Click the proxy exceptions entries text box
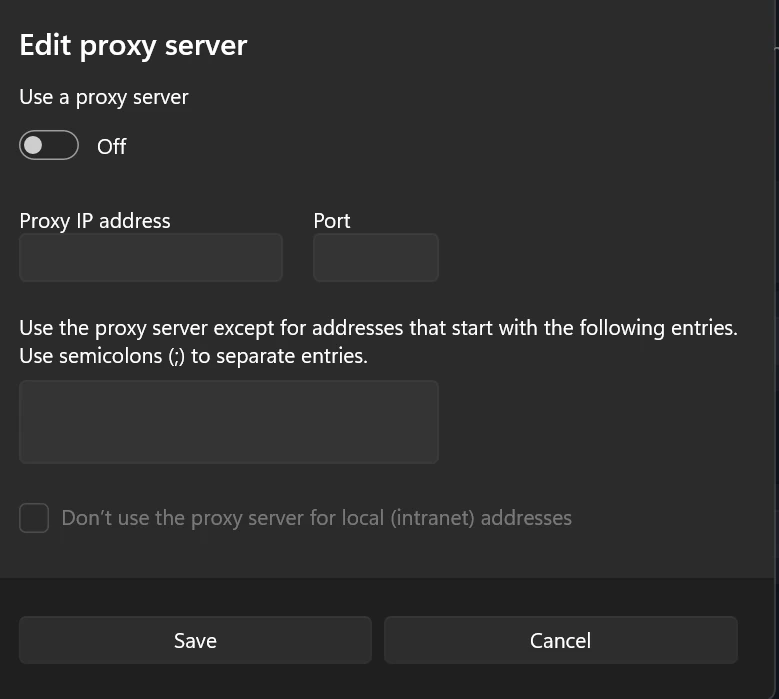779x699 pixels. [x=229, y=421]
